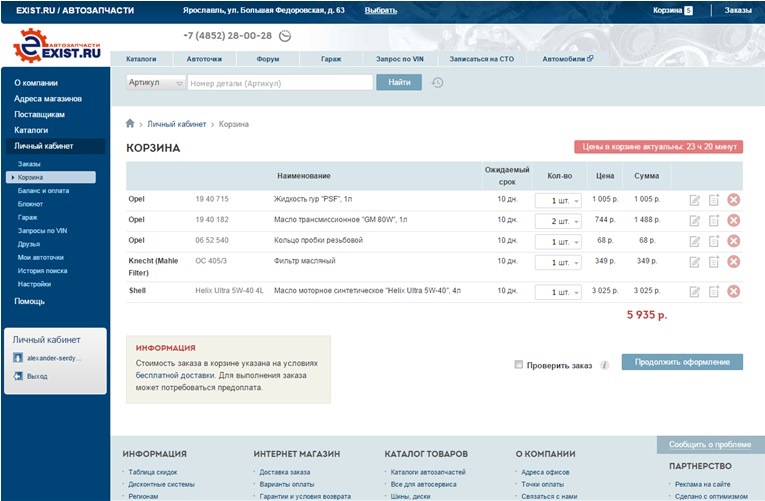This screenshot has height=501, width=765.
Task: Open search history clock icon
Action: pyautogui.click(x=437, y=82)
